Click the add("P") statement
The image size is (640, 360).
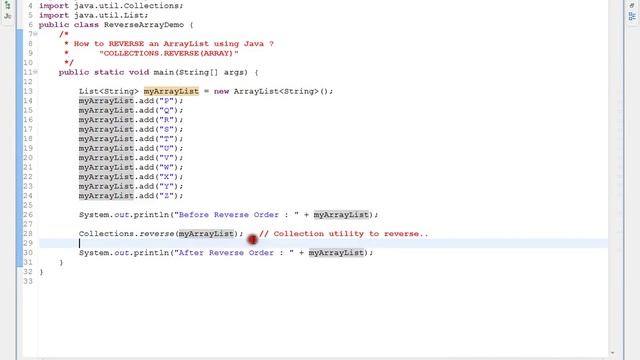point(131,101)
